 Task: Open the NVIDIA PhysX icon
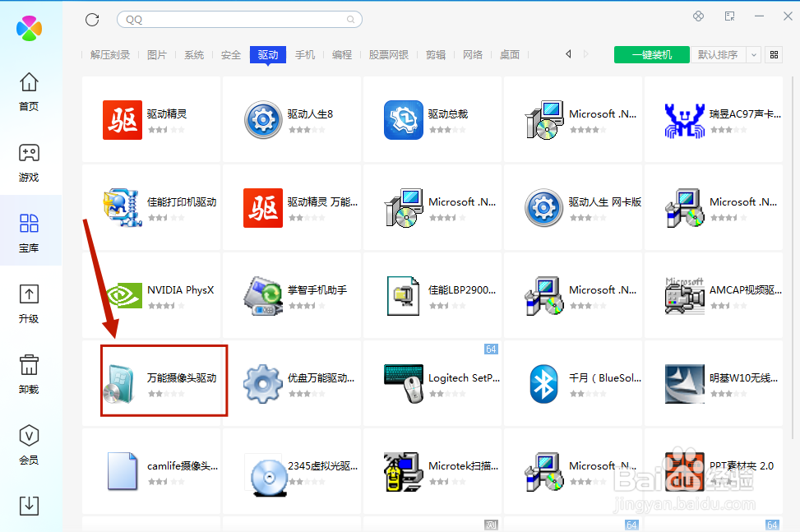pyautogui.click(x=124, y=296)
